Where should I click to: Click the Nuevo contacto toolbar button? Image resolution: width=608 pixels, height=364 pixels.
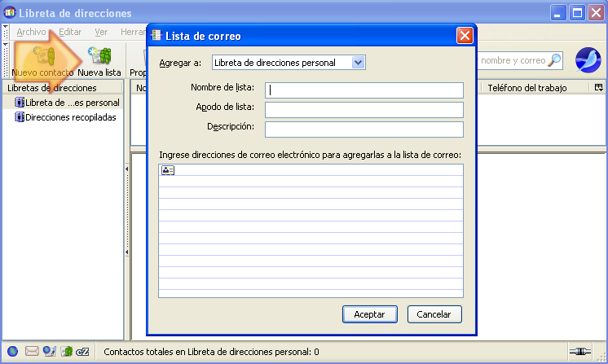(x=42, y=61)
